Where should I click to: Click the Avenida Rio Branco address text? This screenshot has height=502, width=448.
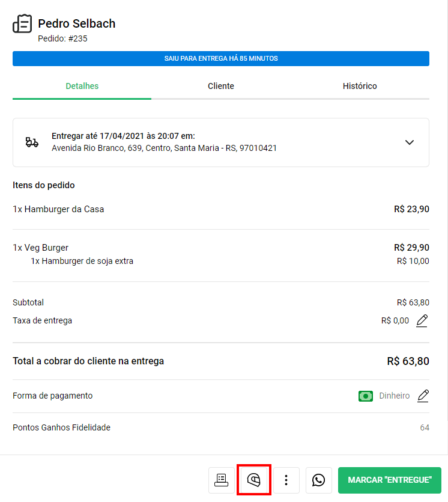pos(164,148)
